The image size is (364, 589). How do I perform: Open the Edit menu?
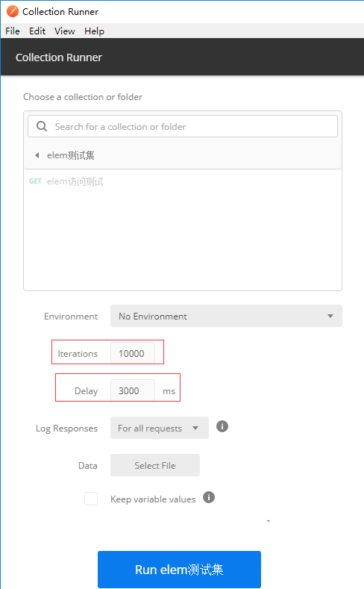click(x=37, y=31)
